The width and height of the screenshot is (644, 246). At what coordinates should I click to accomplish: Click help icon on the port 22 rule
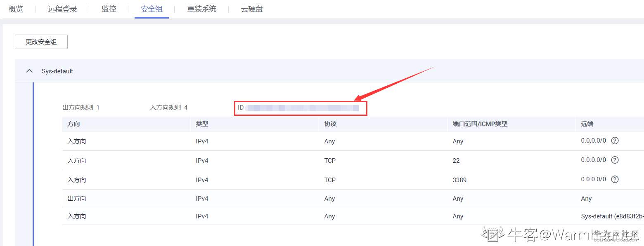(615, 160)
